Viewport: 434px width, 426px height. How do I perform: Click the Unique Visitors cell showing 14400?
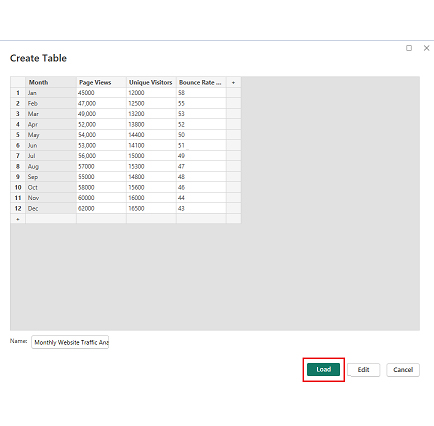pyautogui.click(x=151, y=135)
